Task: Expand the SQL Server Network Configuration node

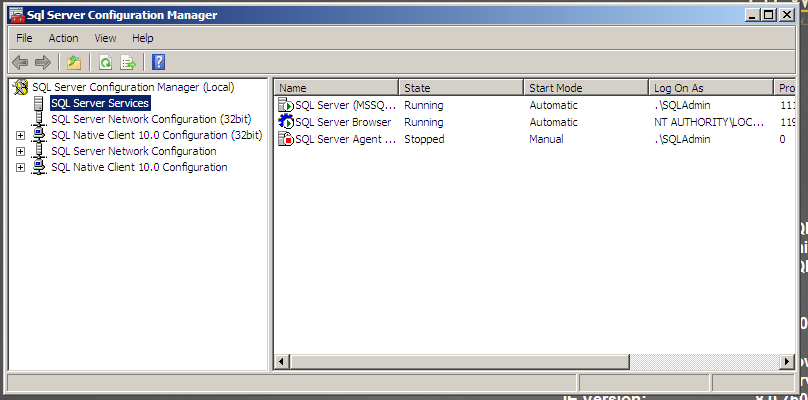Action: pyautogui.click(x=20, y=152)
